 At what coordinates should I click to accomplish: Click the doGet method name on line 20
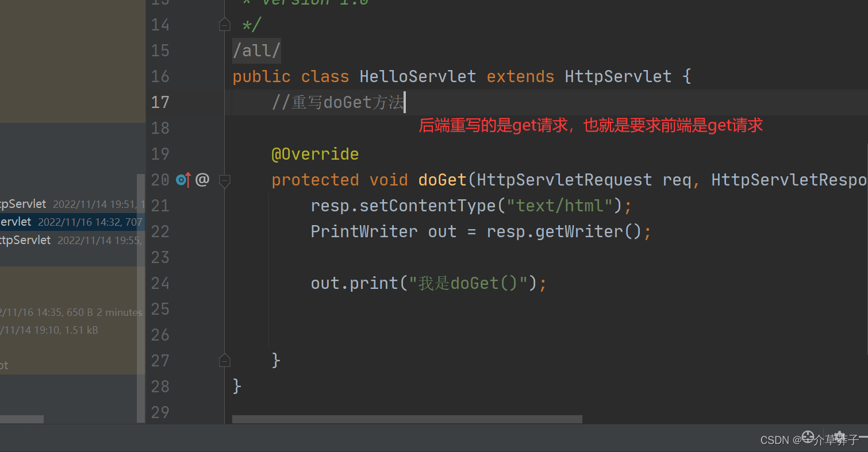pyautogui.click(x=442, y=180)
